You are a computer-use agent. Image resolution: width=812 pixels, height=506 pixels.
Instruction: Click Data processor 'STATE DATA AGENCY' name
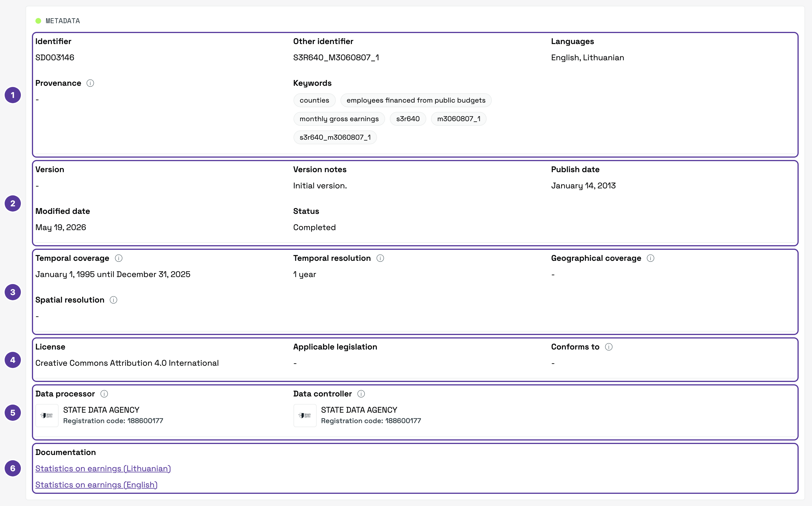point(101,410)
